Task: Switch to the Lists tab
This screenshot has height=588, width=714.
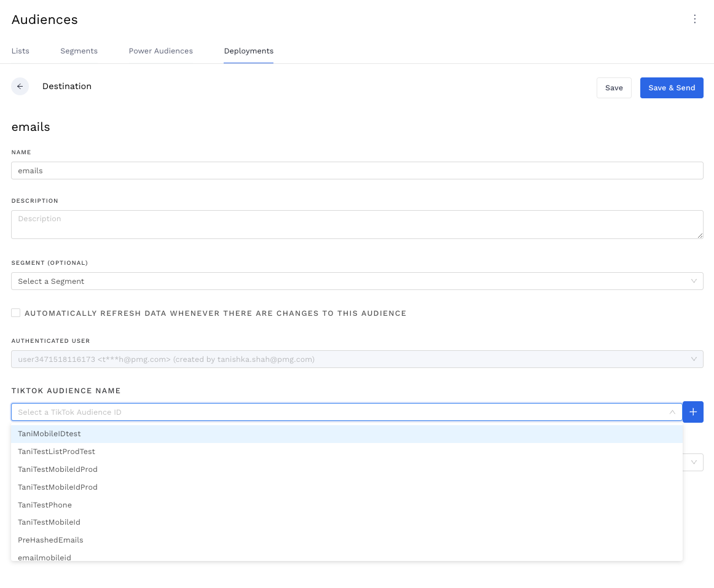Action: [x=20, y=51]
